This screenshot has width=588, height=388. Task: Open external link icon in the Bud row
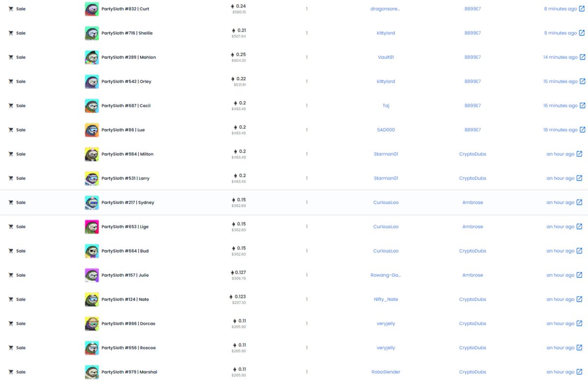coord(579,251)
